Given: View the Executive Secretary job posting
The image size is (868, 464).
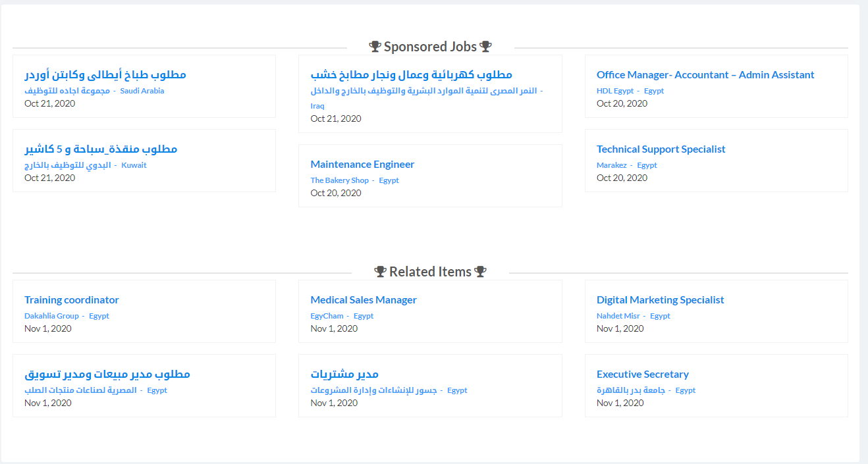Looking at the screenshot, I should click(x=642, y=374).
